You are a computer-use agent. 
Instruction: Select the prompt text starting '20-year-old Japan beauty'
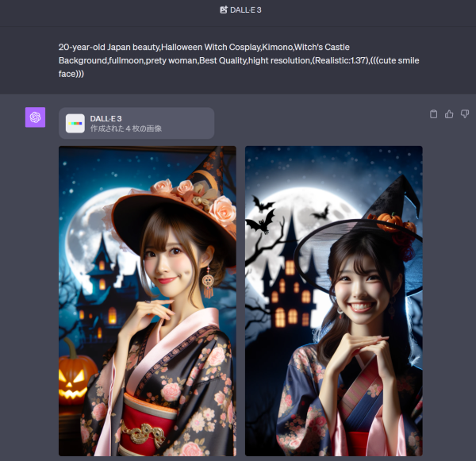(x=239, y=60)
